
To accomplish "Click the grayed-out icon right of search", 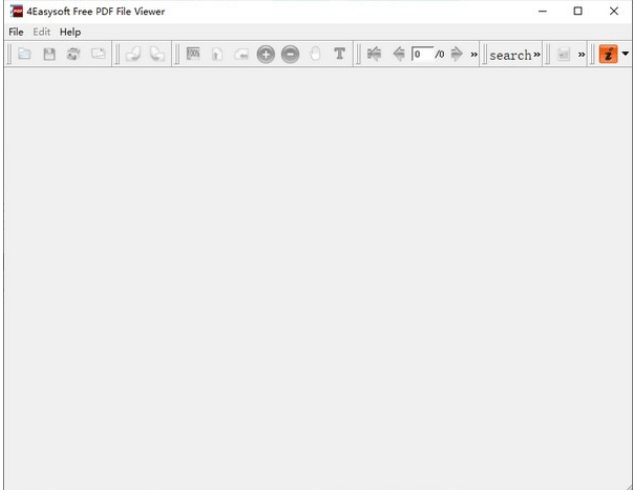I will (563, 54).
